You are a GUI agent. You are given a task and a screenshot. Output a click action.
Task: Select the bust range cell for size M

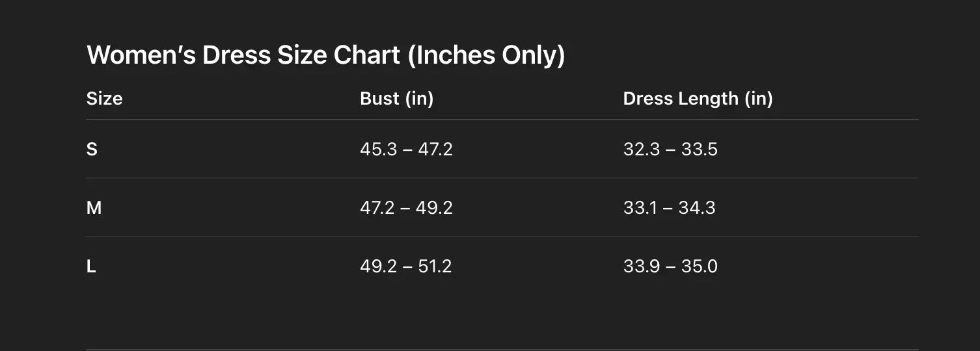(406, 208)
